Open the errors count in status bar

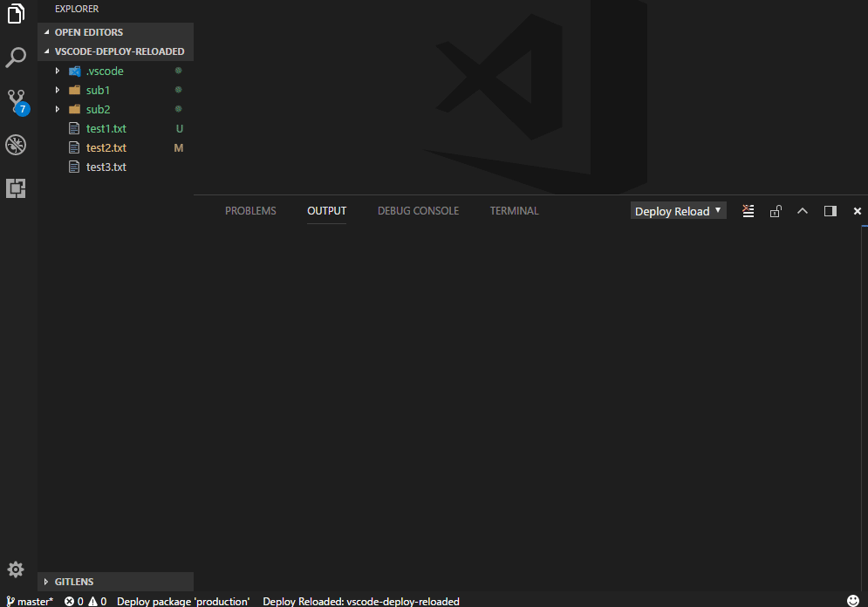73,601
